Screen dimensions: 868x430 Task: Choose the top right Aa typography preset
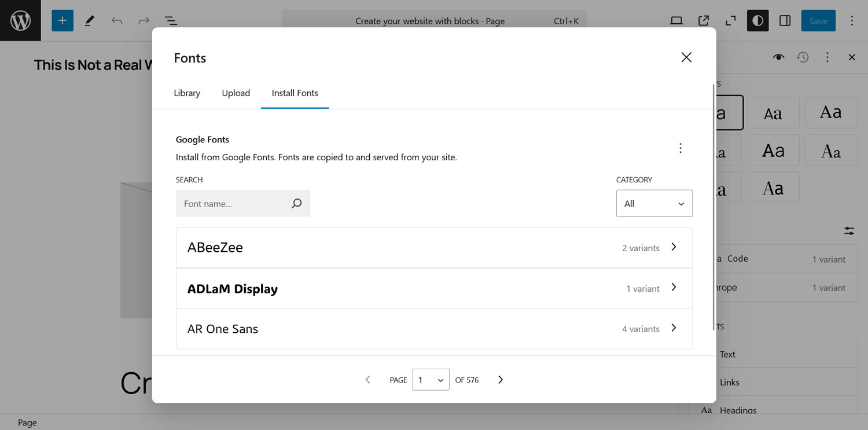[831, 113]
